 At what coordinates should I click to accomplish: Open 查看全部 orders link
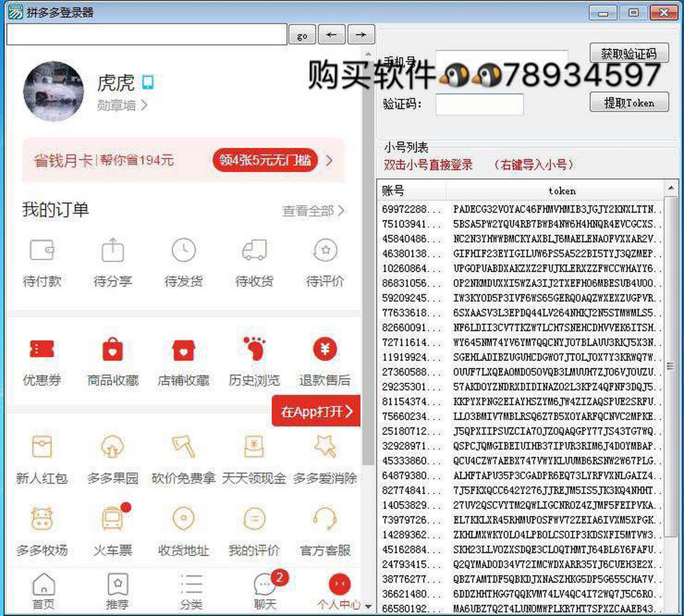point(313,211)
